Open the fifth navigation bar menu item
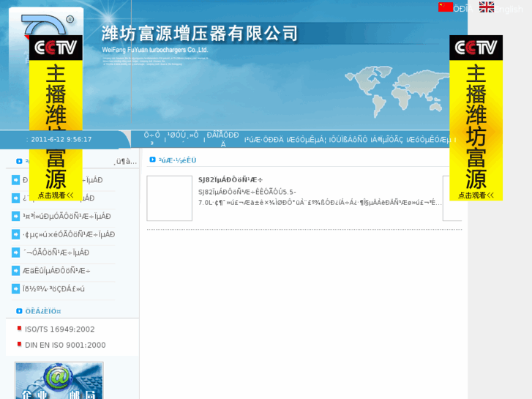532x399 pixels. 307,140
